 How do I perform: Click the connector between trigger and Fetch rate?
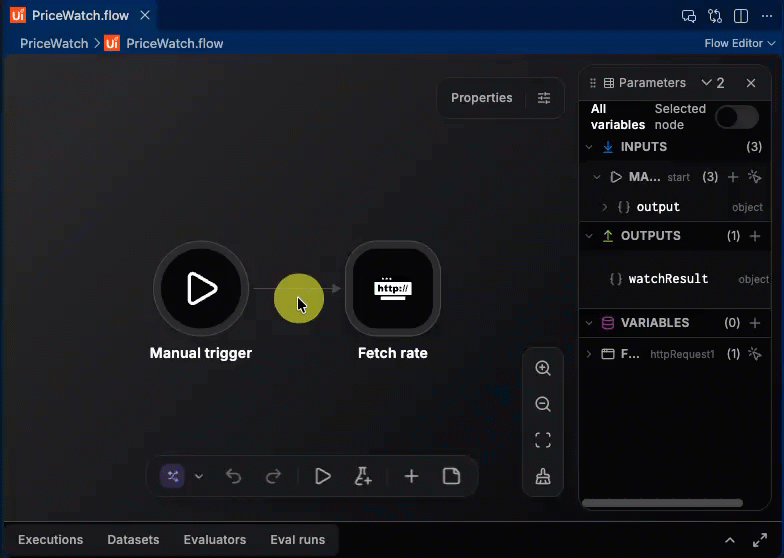pos(297,288)
